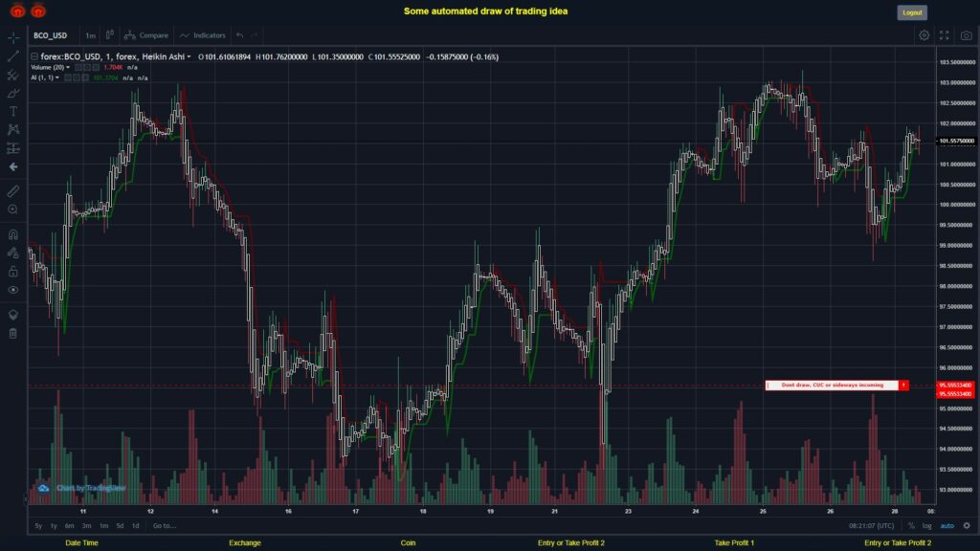The width and height of the screenshot is (980, 551).
Task: Toggle auto scale mode
Action: coord(947,526)
